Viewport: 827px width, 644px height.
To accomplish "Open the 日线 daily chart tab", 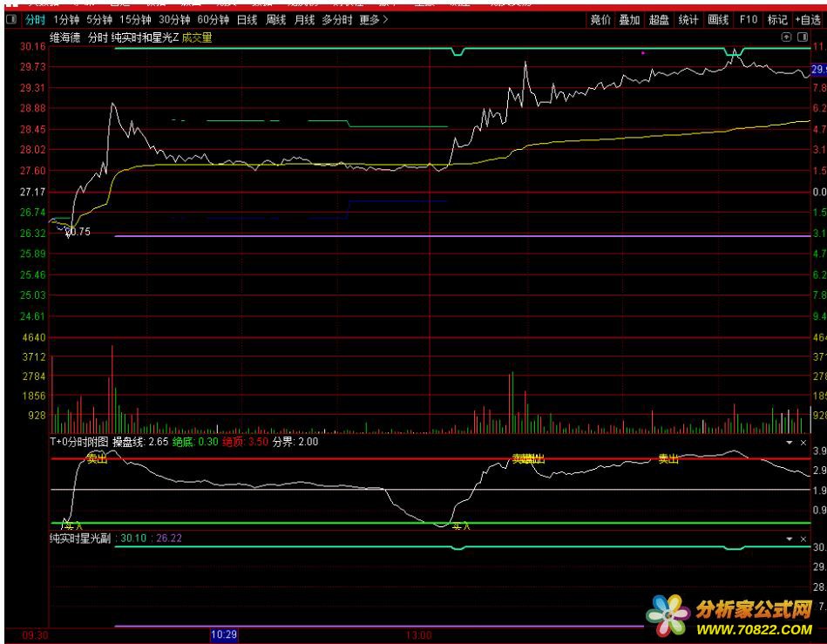I will coord(247,20).
